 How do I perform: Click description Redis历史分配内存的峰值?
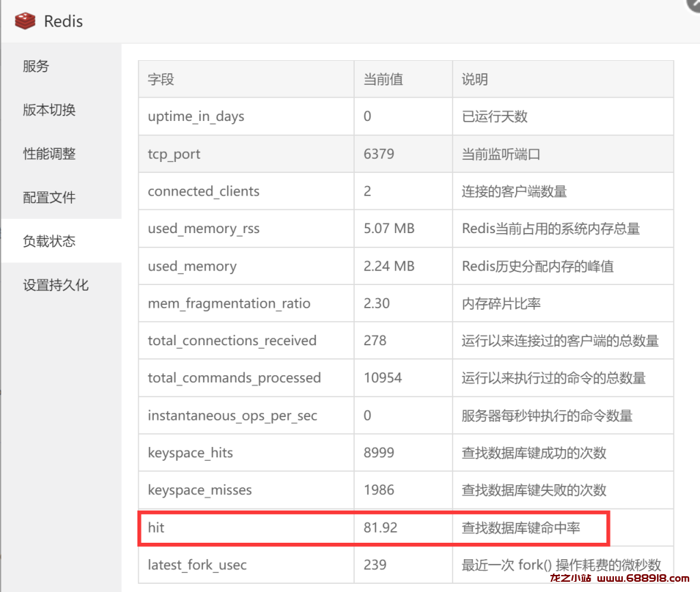coord(538,266)
